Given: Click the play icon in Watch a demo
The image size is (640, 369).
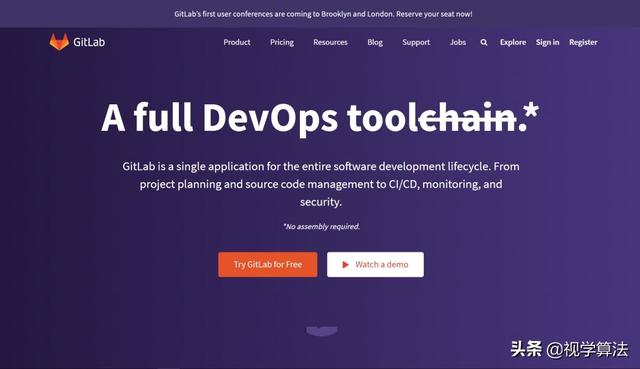Looking at the screenshot, I should point(345,265).
